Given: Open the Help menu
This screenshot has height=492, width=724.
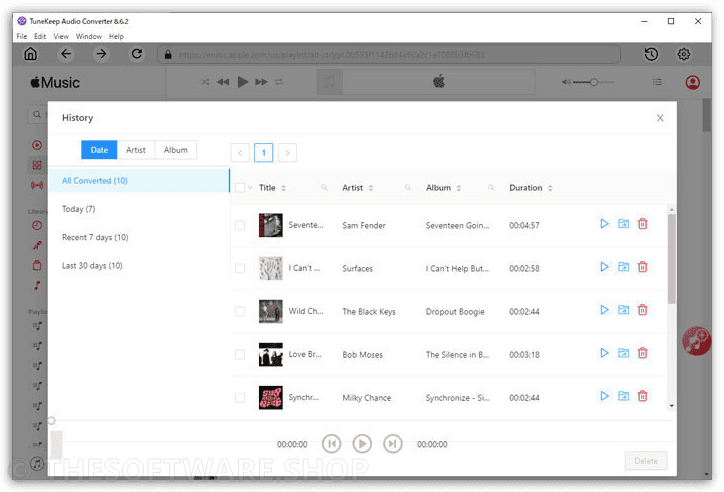Looking at the screenshot, I should pos(116,36).
